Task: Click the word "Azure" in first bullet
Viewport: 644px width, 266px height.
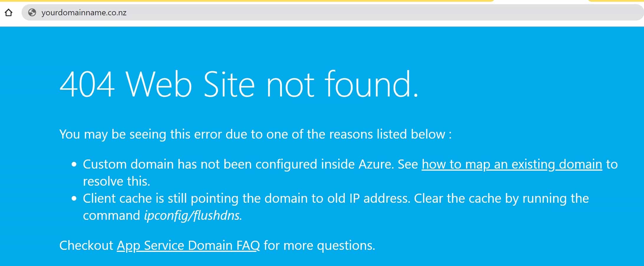Action: [x=376, y=164]
